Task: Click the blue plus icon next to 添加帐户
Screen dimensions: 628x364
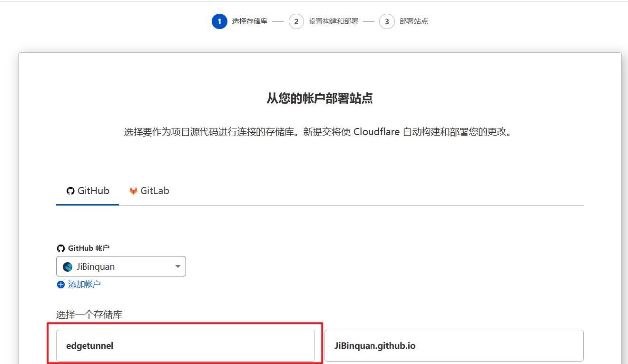Action: click(60, 284)
